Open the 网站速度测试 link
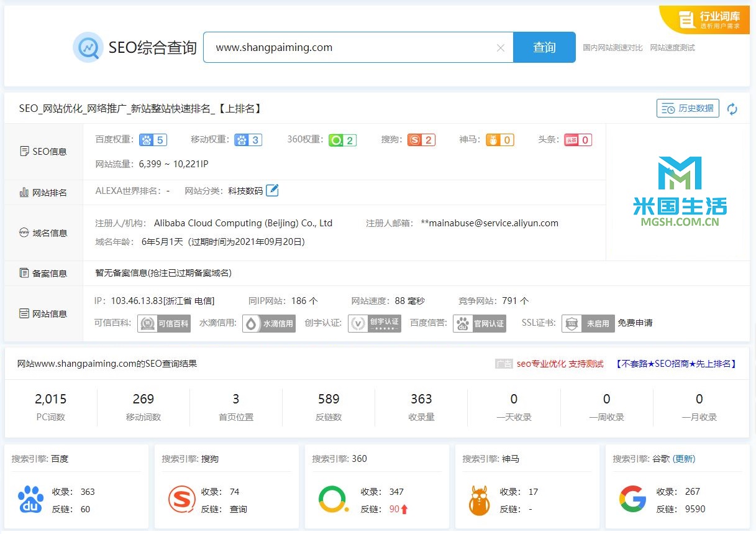 click(672, 48)
